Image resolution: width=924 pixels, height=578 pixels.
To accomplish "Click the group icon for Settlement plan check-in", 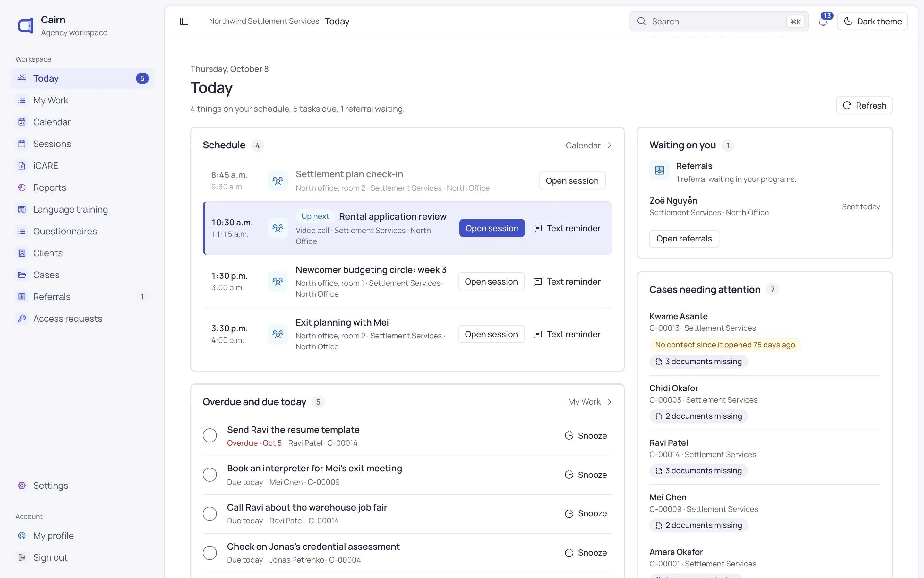I will point(278,180).
